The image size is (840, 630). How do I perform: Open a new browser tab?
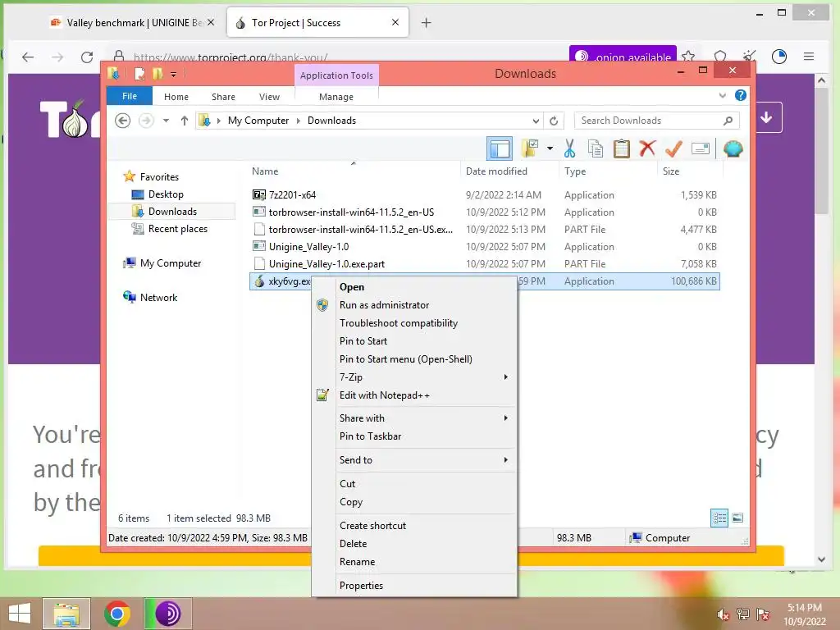click(426, 22)
